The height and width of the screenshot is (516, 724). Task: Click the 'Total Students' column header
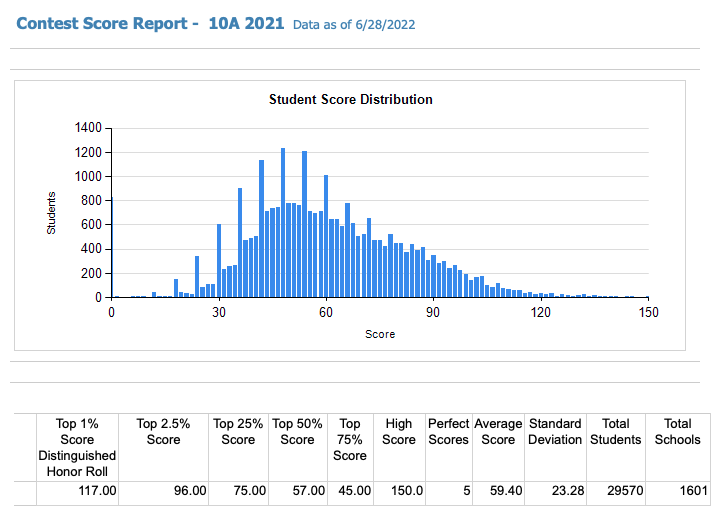click(x=615, y=447)
